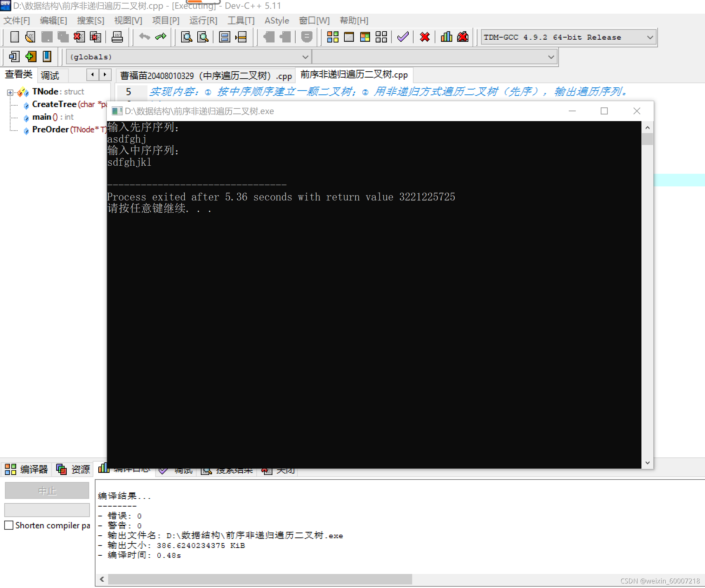Screen dimensions: 705x588
Task: Open the TDM-GCC compiler selection dropdown
Action: click(650, 37)
